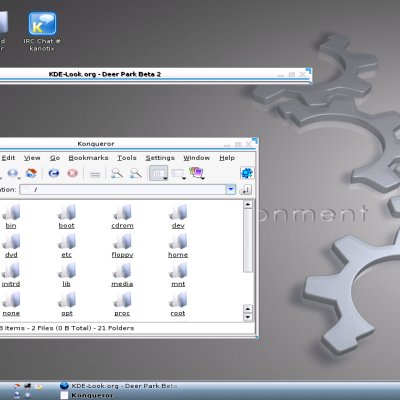Open the Go menu
Image resolution: width=400 pixels, height=400 pixels.
(55, 158)
